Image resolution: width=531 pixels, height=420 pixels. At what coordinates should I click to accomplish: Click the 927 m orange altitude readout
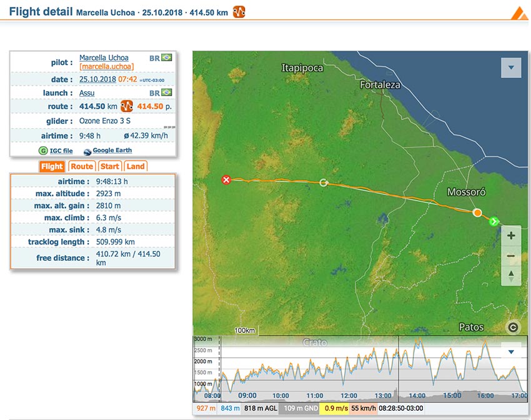click(206, 408)
